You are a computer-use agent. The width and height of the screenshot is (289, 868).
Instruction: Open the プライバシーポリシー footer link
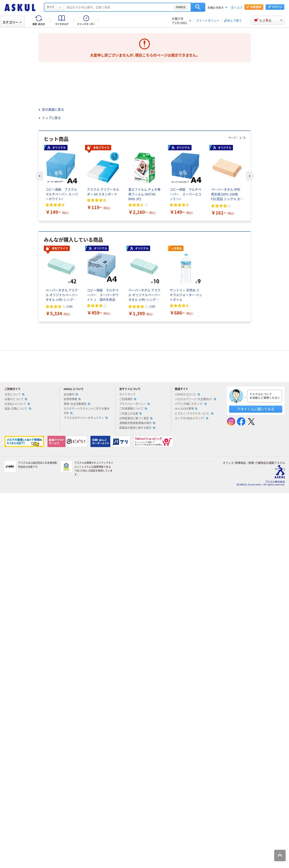tap(133, 404)
